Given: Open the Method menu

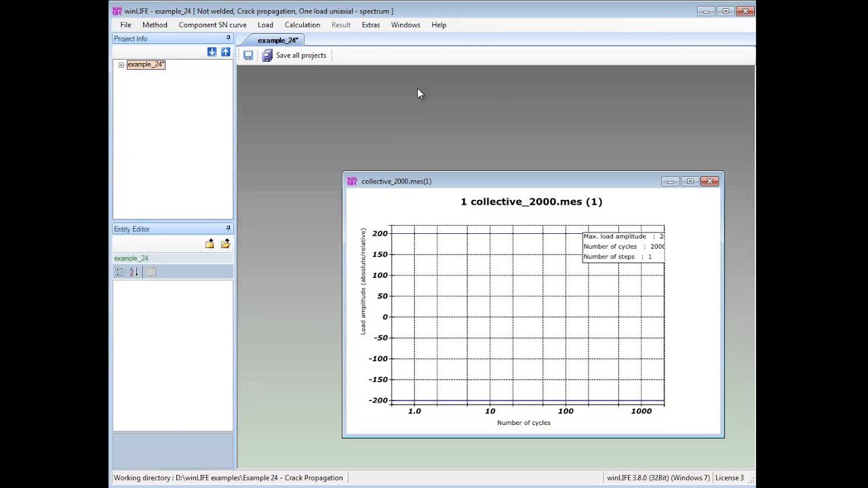Looking at the screenshot, I should 155,25.
